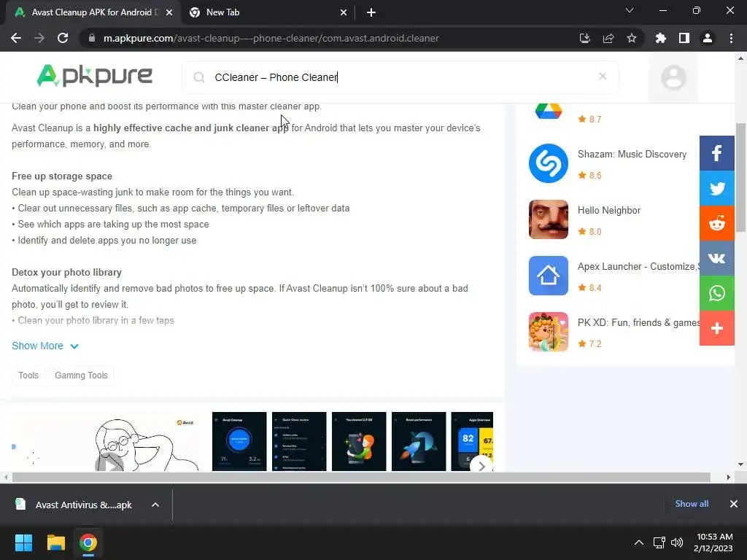
Task: Open more sharing options plus button
Action: pyautogui.click(x=717, y=328)
